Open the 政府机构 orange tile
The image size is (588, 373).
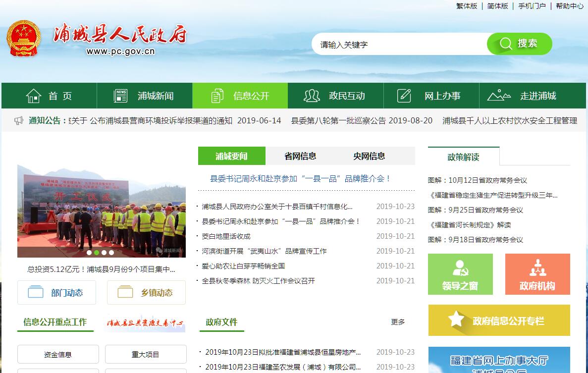click(x=537, y=274)
